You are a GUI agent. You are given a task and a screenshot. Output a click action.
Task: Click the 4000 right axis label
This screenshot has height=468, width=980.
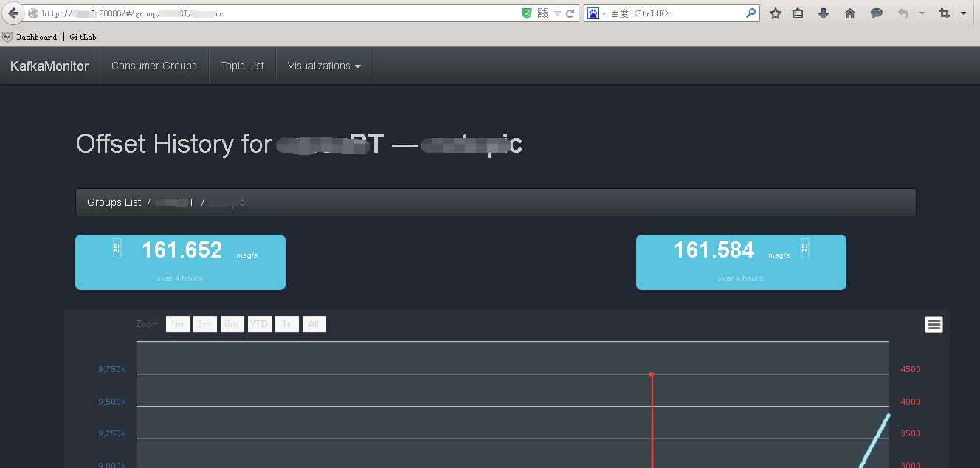click(x=911, y=402)
